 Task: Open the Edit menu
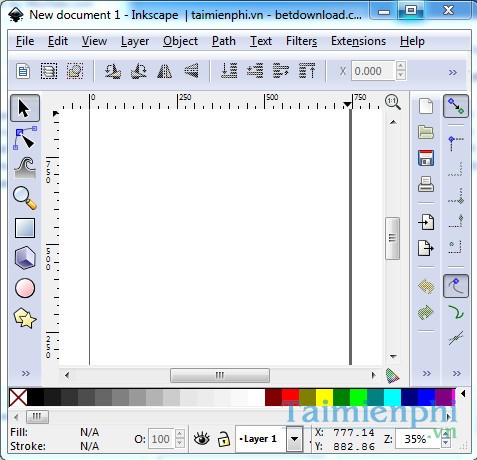point(58,41)
